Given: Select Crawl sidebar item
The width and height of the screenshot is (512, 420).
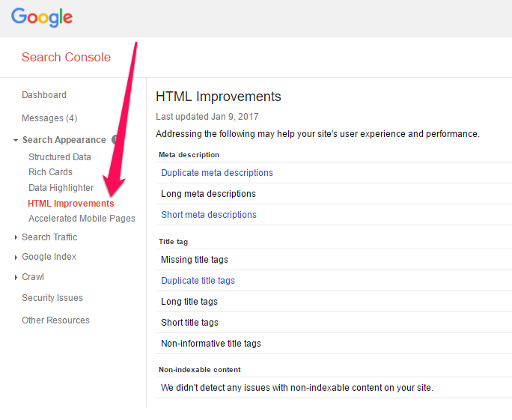Looking at the screenshot, I should coord(33,277).
